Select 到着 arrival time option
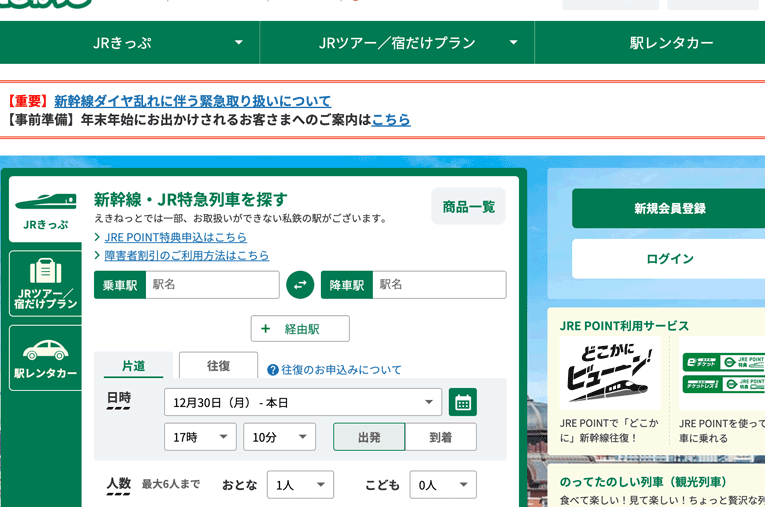This screenshot has width=765, height=507. 441,437
